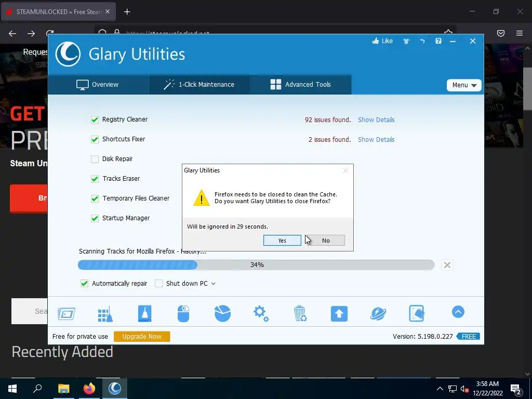Toggle Automatically repair checkbox
532x399 pixels.
(x=84, y=283)
